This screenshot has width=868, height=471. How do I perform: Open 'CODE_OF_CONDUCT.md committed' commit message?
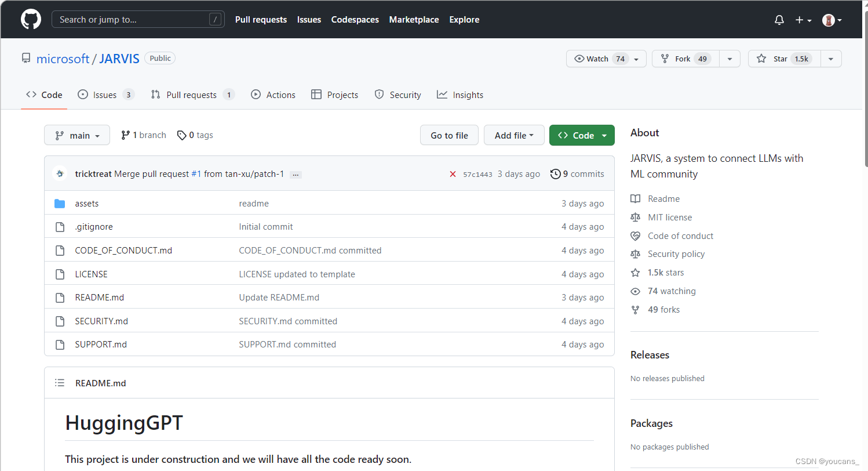pos(310,251)
